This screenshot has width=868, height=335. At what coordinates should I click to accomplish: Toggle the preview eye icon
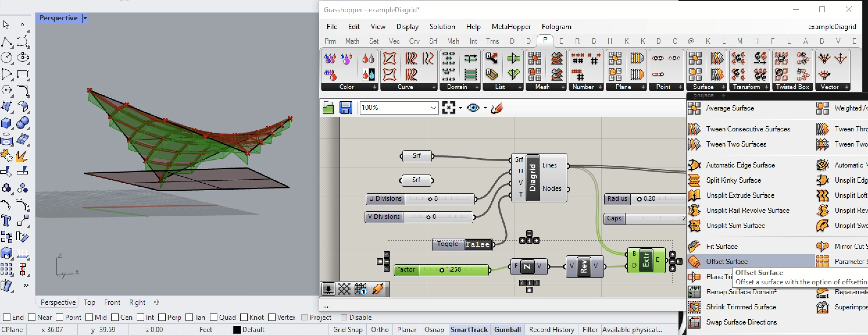(x=473, y=108)
